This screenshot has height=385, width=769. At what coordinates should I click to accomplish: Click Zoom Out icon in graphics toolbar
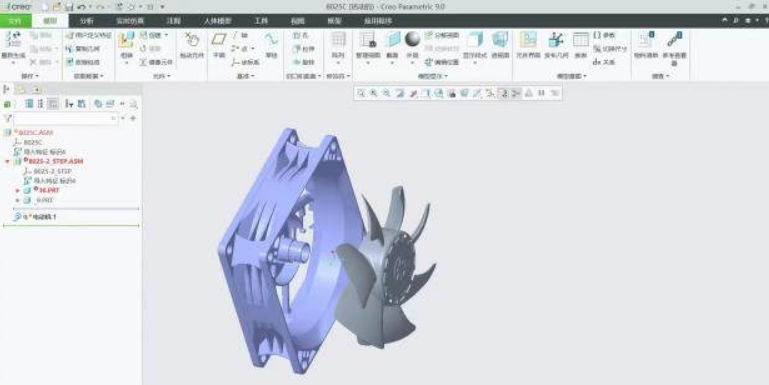(386, 93)
